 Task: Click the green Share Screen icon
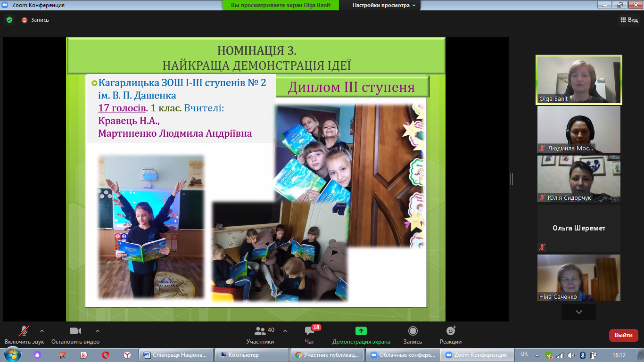pos(361,331)
